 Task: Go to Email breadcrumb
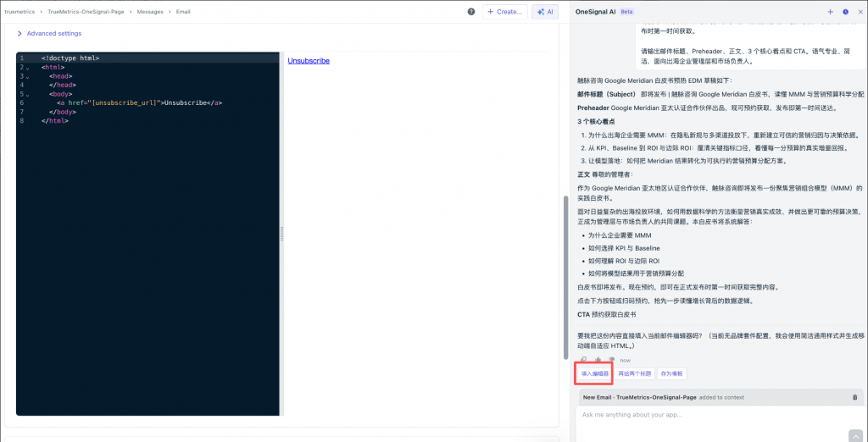point(183,12)
